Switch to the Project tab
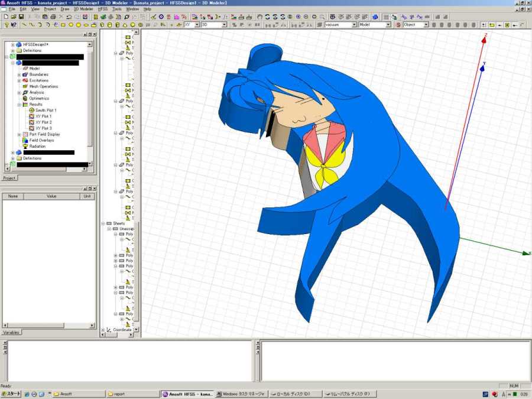This screenshot has width=532, height=399. 9,178
